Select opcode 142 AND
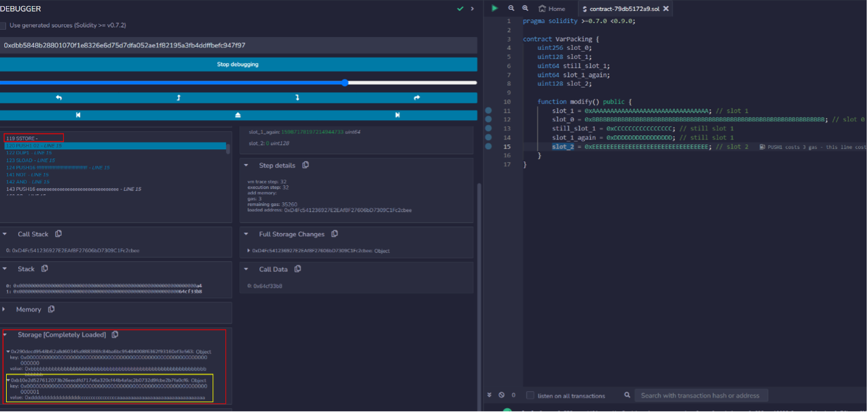The image size is (868, 413). tap(28, 182)
